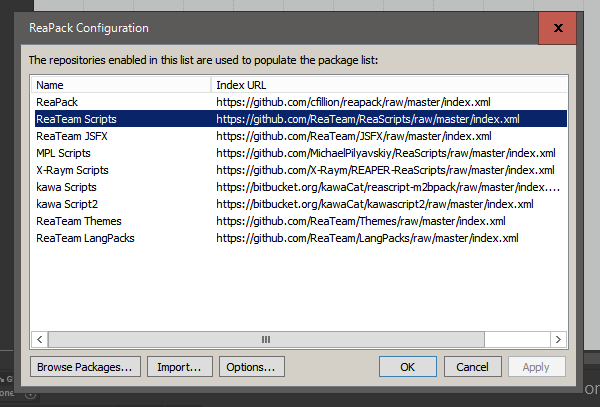Click the horizontal scrollbar thumb

(x=266, y=339)
